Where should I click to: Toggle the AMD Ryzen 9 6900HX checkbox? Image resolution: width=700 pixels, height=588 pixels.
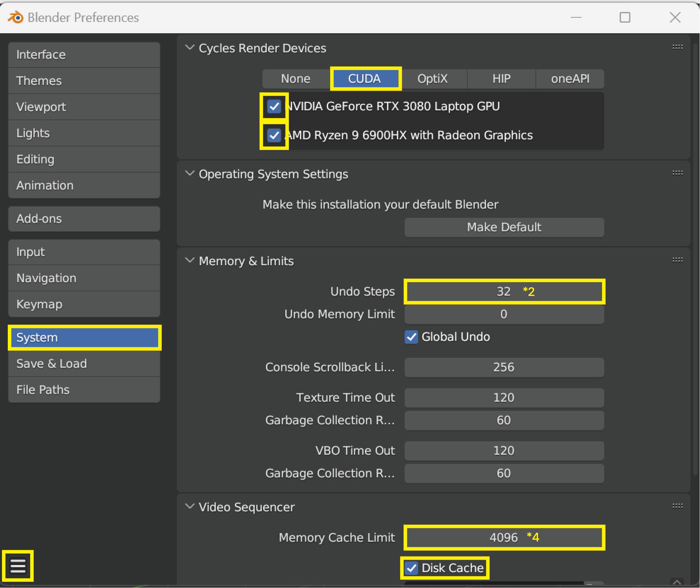(274, 135)
